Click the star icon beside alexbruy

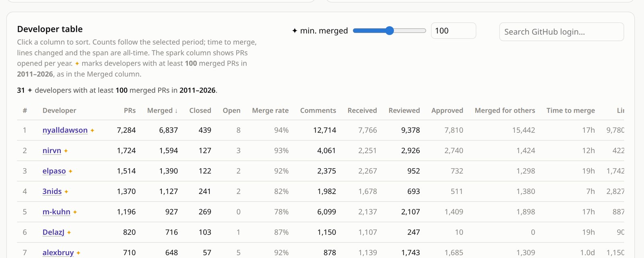tap(78, 253)
